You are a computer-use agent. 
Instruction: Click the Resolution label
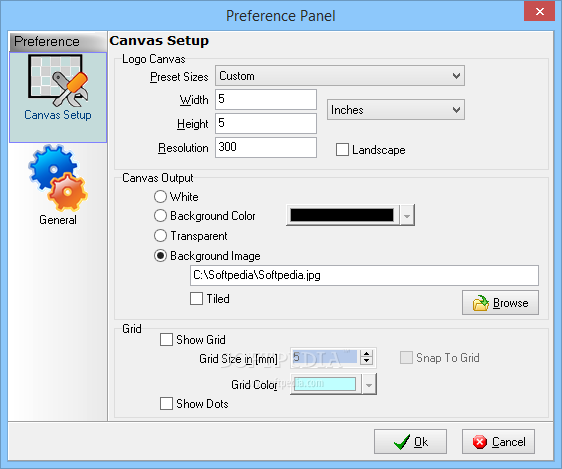coord(183,148)
